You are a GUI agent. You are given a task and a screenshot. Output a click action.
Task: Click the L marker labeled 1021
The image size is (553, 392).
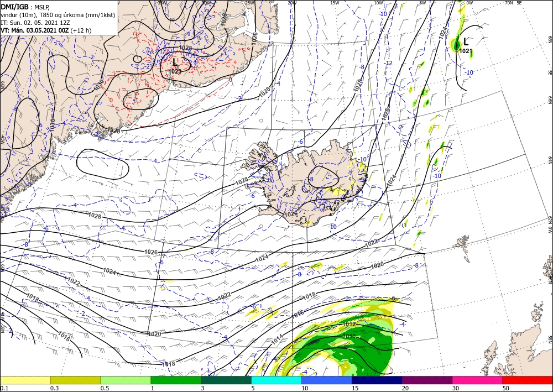click(x=466, y=42)
